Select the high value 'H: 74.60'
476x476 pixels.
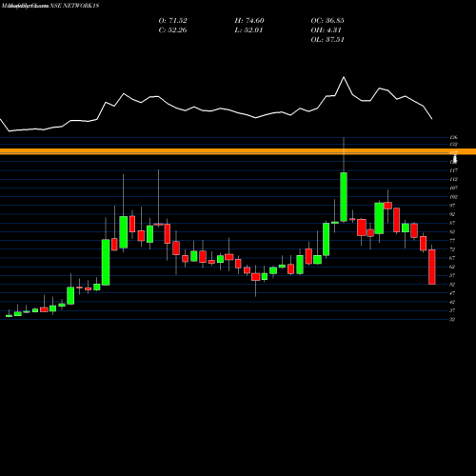click(249, 21)
